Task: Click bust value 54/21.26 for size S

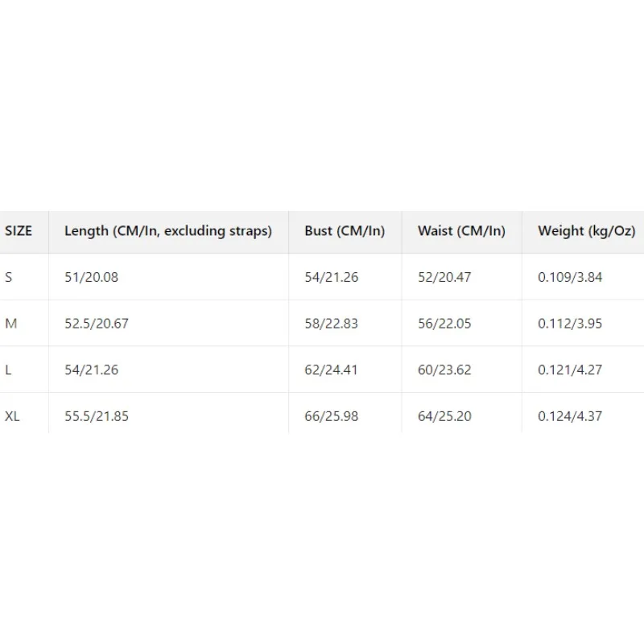Action: tap(331, 277)
